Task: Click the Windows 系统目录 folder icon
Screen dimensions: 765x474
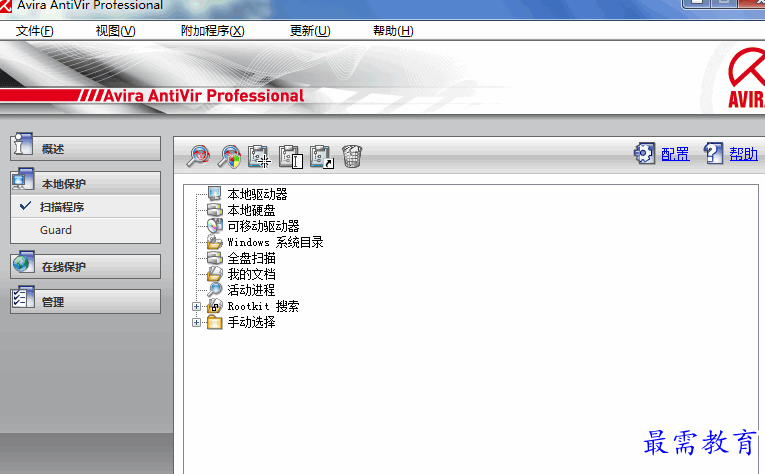Action: [215, 242]
